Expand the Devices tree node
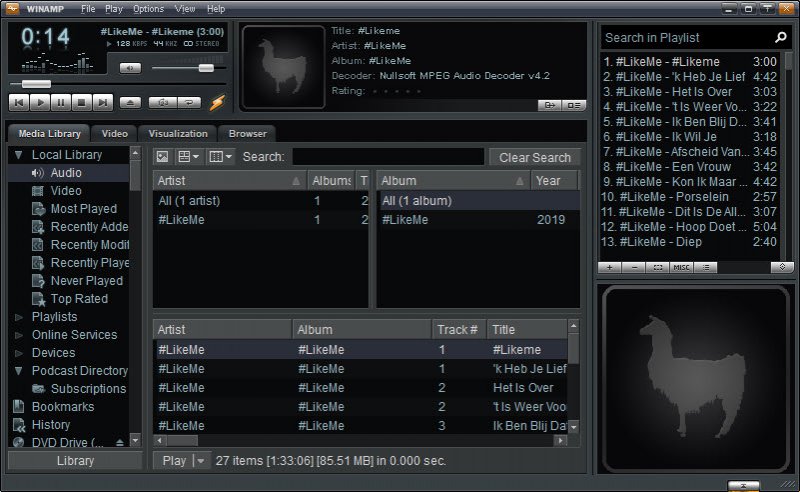Screen dimensions: 800x492 coord(19,353)
